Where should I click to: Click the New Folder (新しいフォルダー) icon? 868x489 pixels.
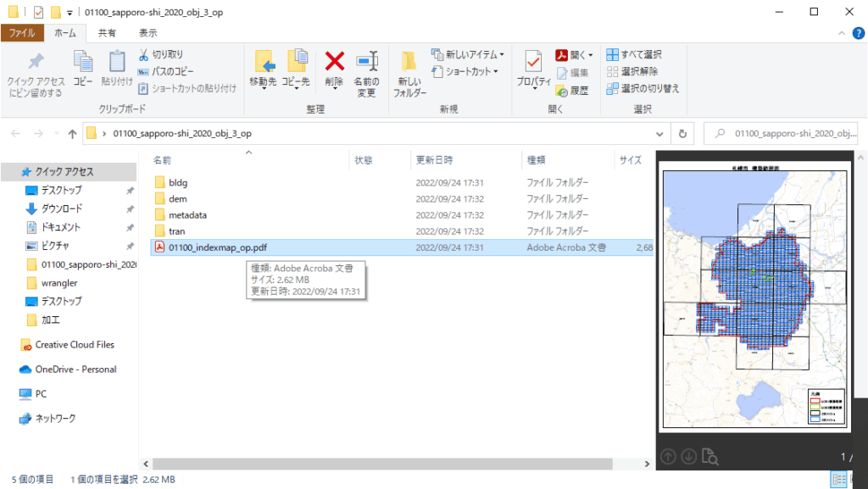tap(409, 62)
